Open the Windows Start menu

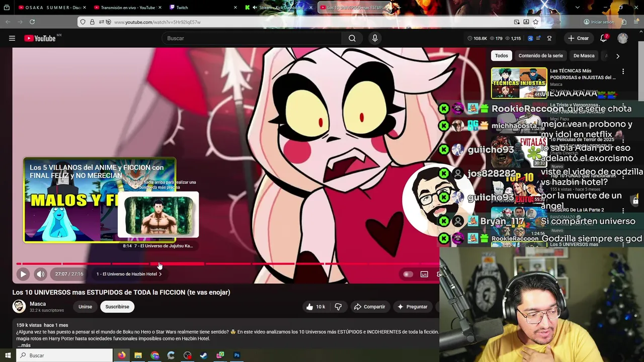click(x=8, y=355)
